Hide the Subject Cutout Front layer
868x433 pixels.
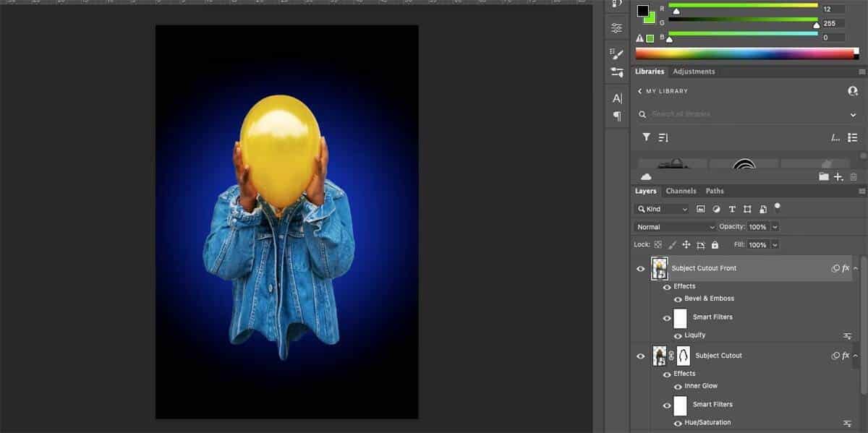641,268
